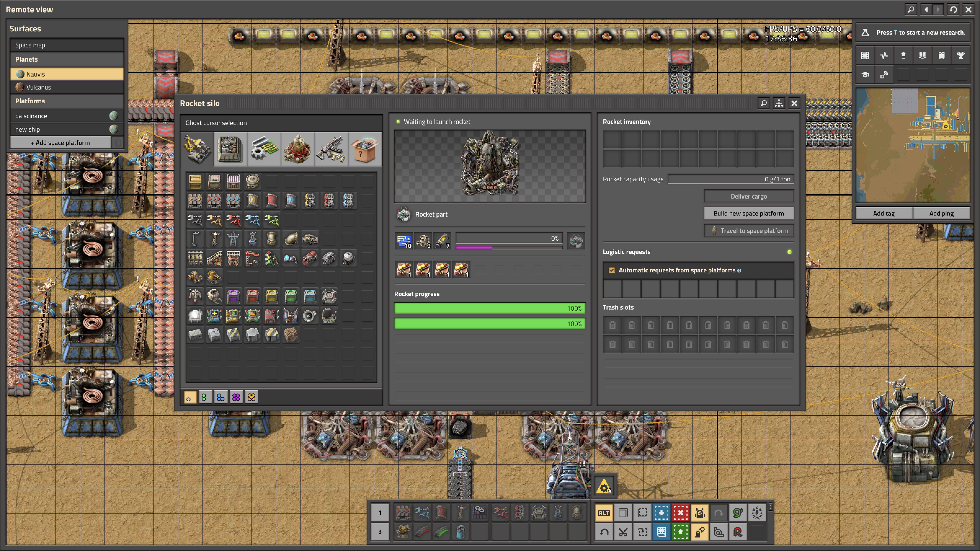The height and width of the screenshot is (551, 980).
Task: Click the Add space platform button
Action: (60, 143)
